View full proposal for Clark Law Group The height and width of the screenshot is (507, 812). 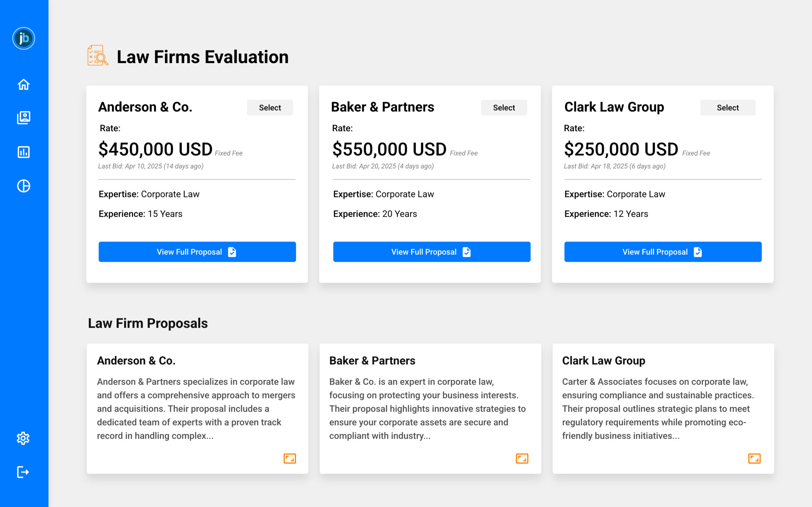pos(663,252)
